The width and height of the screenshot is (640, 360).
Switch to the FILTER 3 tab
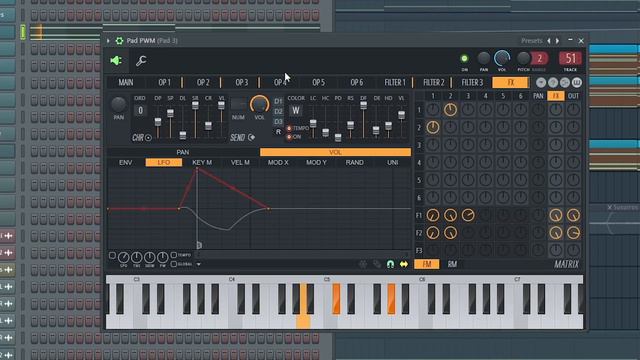click(x=472, y=82)
